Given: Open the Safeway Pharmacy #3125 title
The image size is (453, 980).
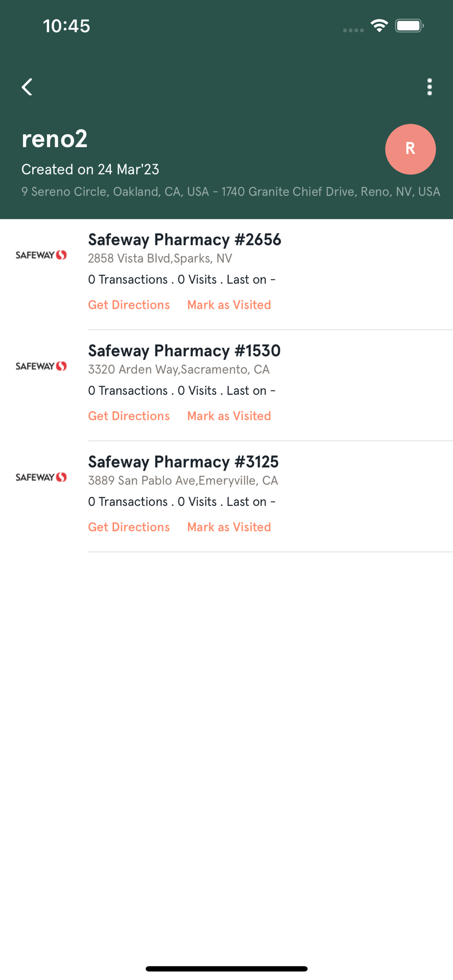Looking at the screenshot, I should pyautogui.click(x=183, y=462).
